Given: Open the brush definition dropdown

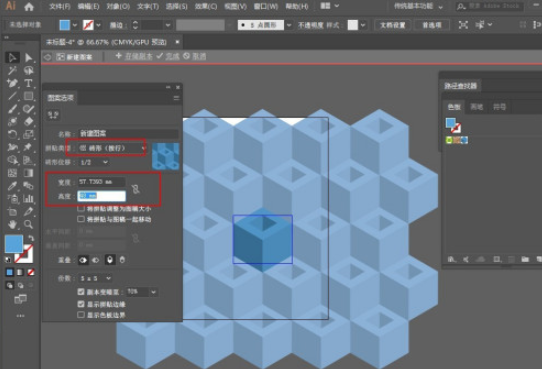Looking at the screenshot, I should 289,25.
